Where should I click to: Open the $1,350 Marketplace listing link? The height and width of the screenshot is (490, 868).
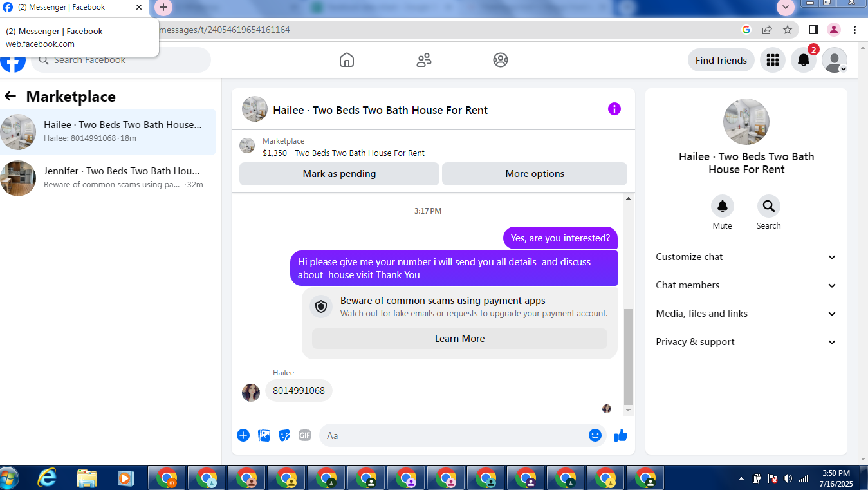coord(344,153)
